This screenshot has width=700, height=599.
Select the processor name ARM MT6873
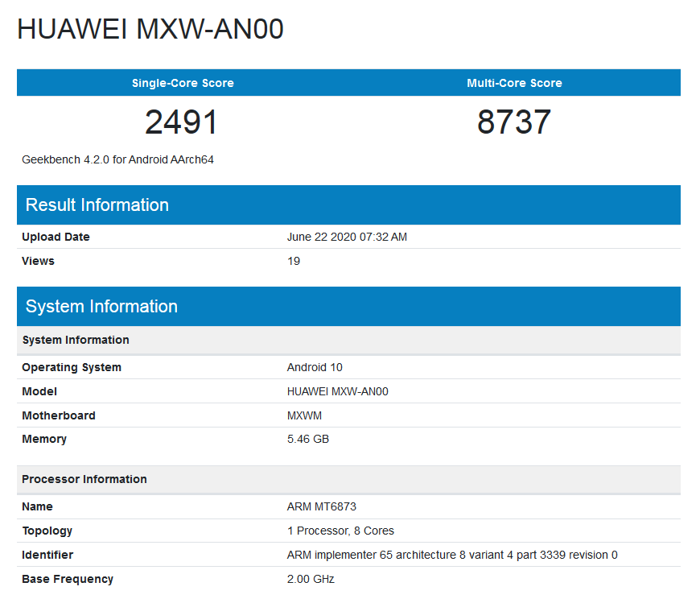tap(322, 506)
